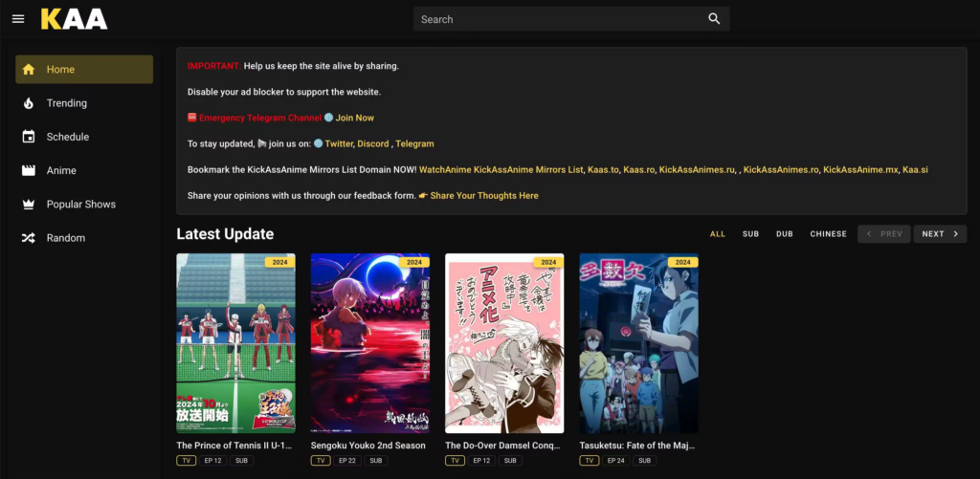Image resolution: width=980 pixels, height=479 pixels.
Task: Open the Twitter link
Action: (x=339, y=143)
